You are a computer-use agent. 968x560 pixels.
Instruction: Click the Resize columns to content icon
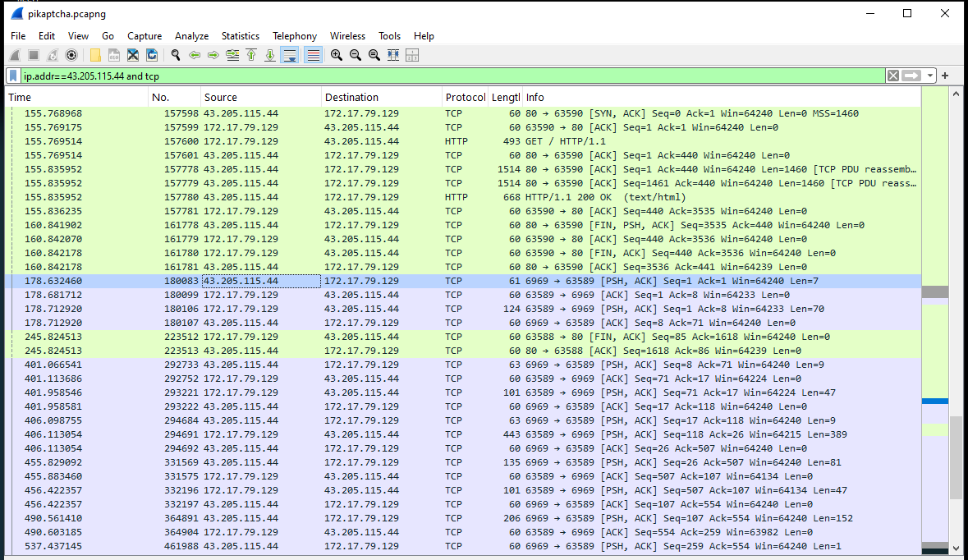393,56
